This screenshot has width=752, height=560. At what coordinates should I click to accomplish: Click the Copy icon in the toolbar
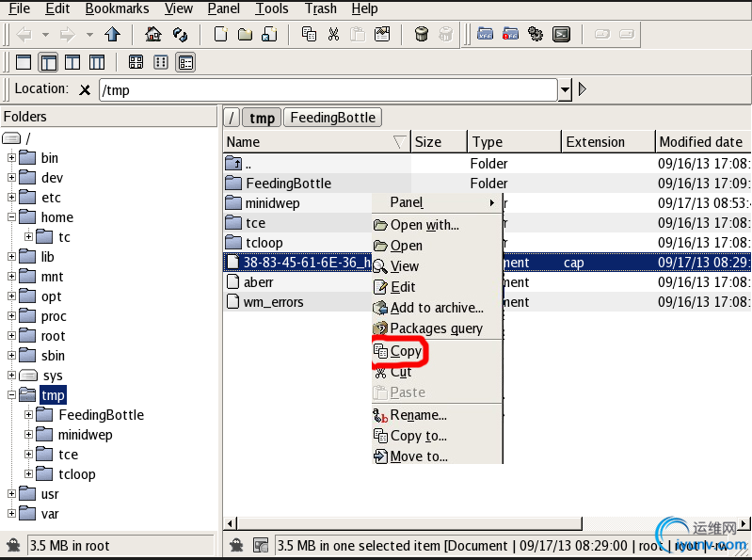pos(309,35)
